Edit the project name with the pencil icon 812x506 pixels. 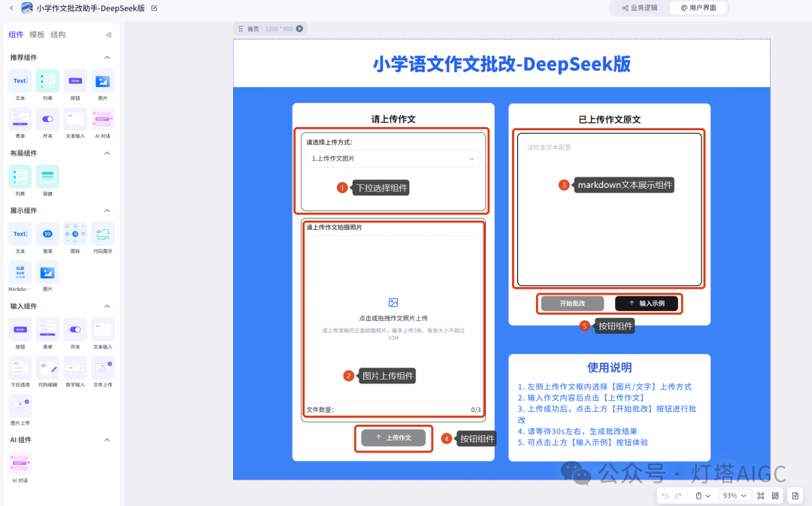(154, 8)
